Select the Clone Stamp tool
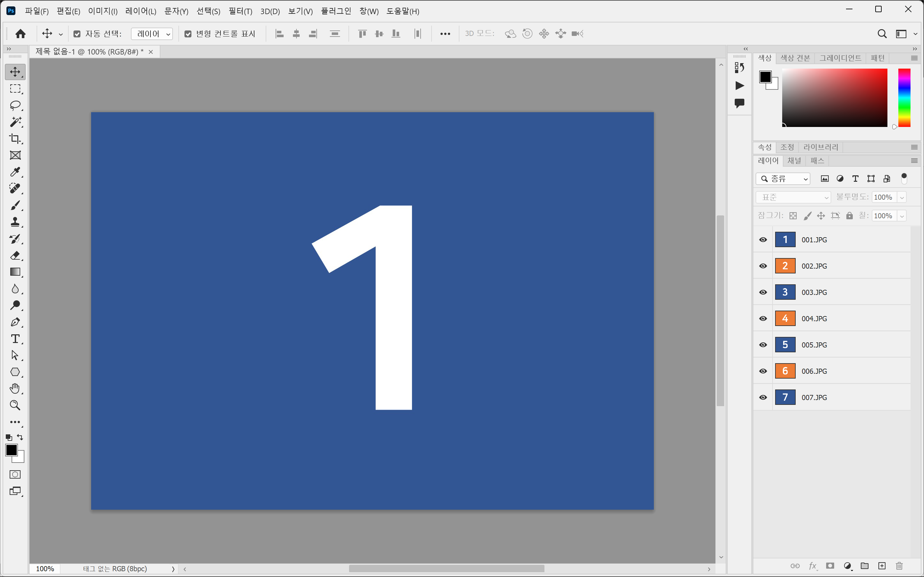 (15, 222)
